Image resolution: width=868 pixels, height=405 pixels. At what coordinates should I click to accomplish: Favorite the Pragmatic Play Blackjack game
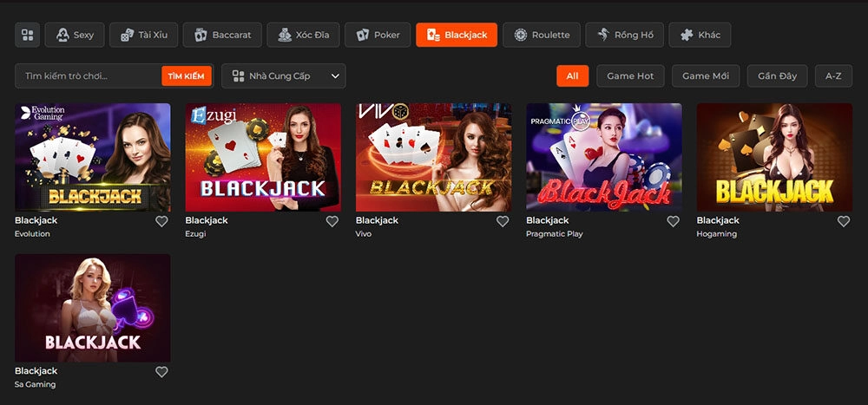(673, 221)
